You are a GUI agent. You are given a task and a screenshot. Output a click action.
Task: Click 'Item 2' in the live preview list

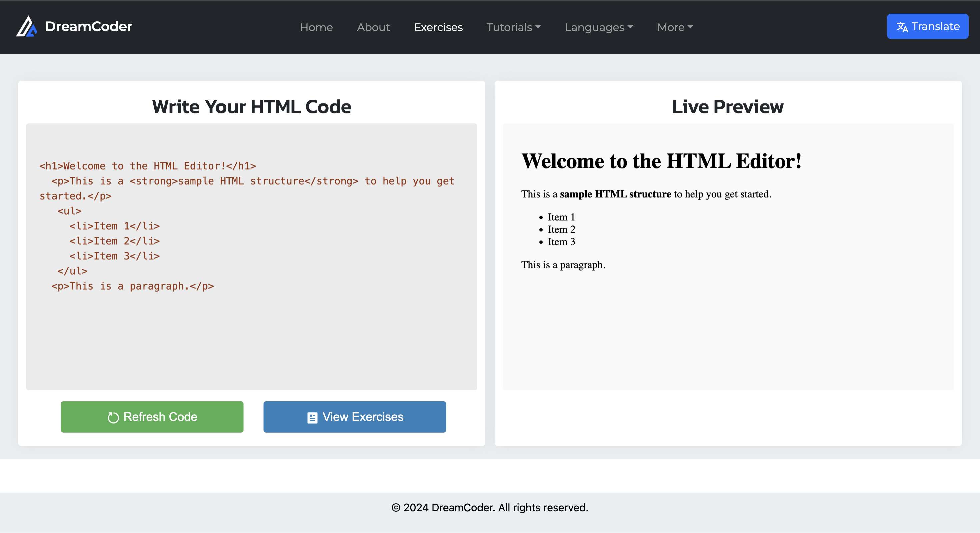(562, 229)
